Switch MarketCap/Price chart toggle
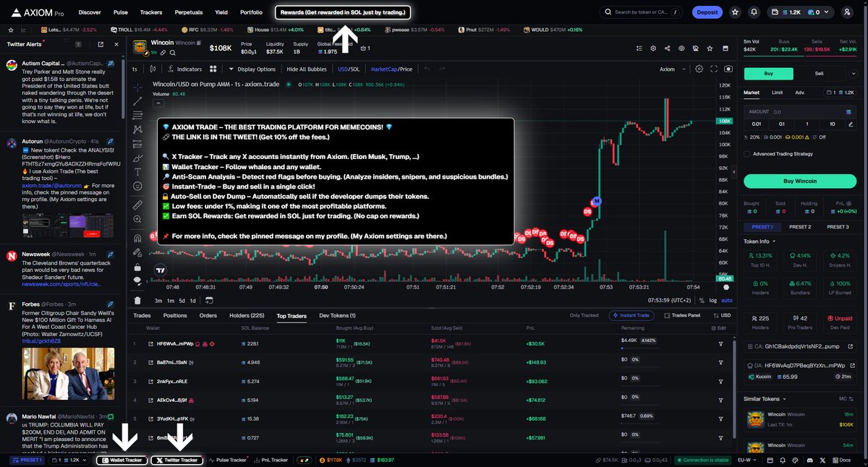868x467 pixels. tap(391, 69)
